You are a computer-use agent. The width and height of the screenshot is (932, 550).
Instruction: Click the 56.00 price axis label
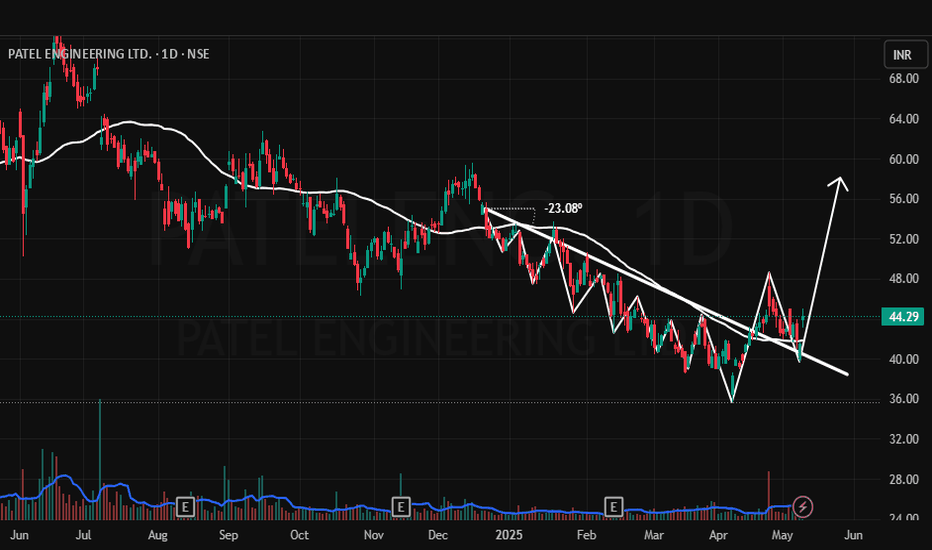903,199
